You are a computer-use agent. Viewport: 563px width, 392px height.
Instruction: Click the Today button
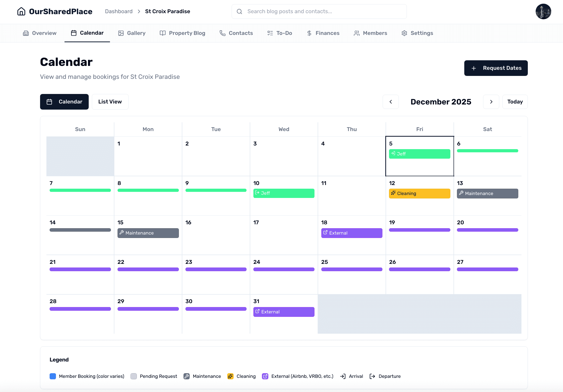click(515, 102)
